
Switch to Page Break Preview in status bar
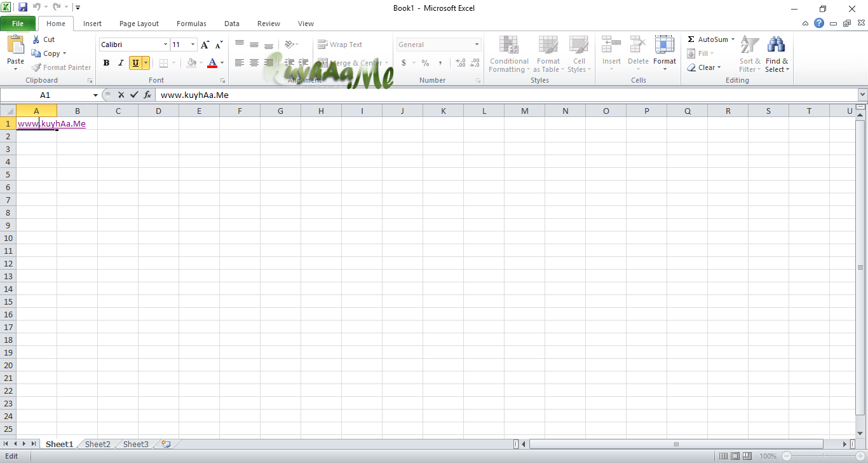747,456
